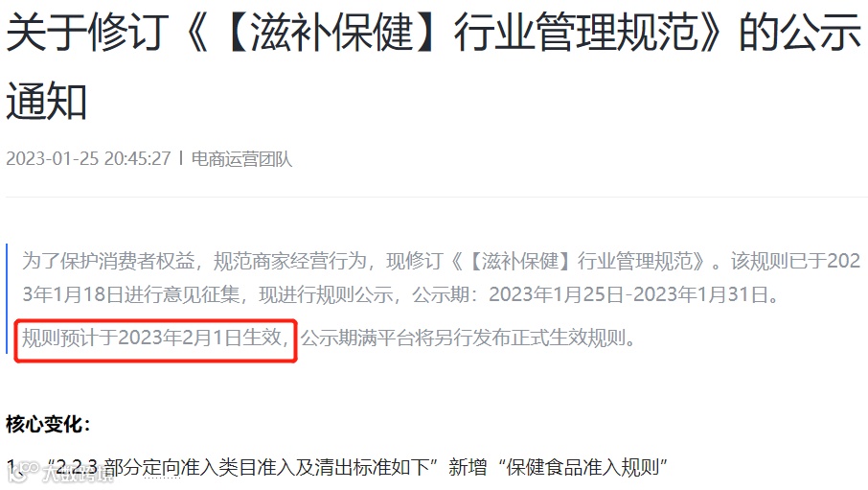Click the 大数跨境 watermark text
Image resolution: width=868 pixels, height=490 pixels.
(x=78, y=474)
